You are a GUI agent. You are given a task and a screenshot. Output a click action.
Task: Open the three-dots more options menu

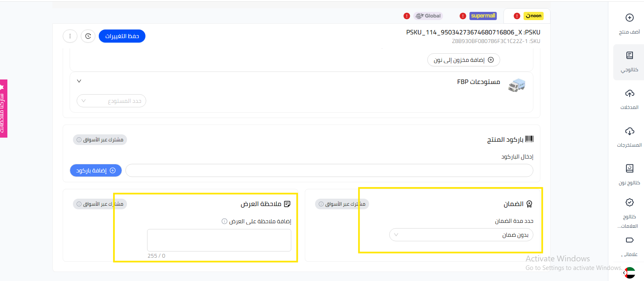(x=70, y=36)
